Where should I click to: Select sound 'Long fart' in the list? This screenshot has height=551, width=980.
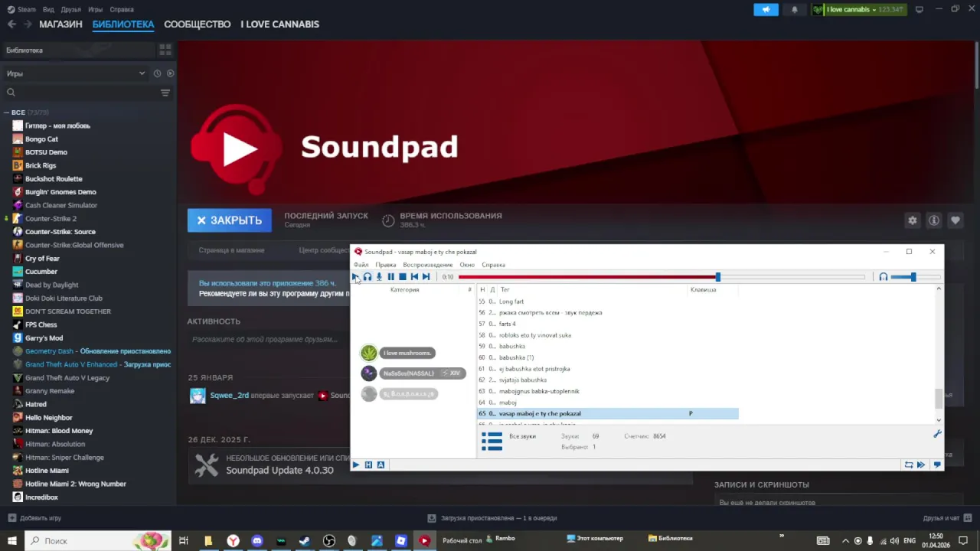click(608, 302)
